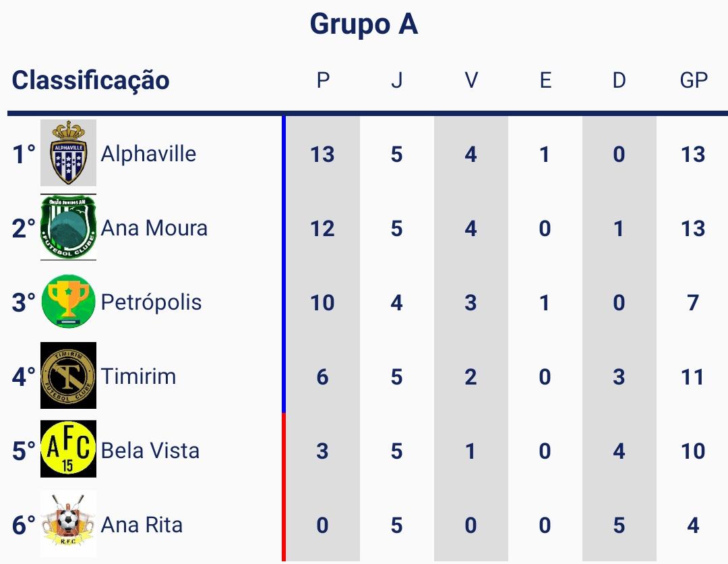Screen dimensions: 728x564
Task: Select the Petrópolis team name
Action: tap(151, 302)
